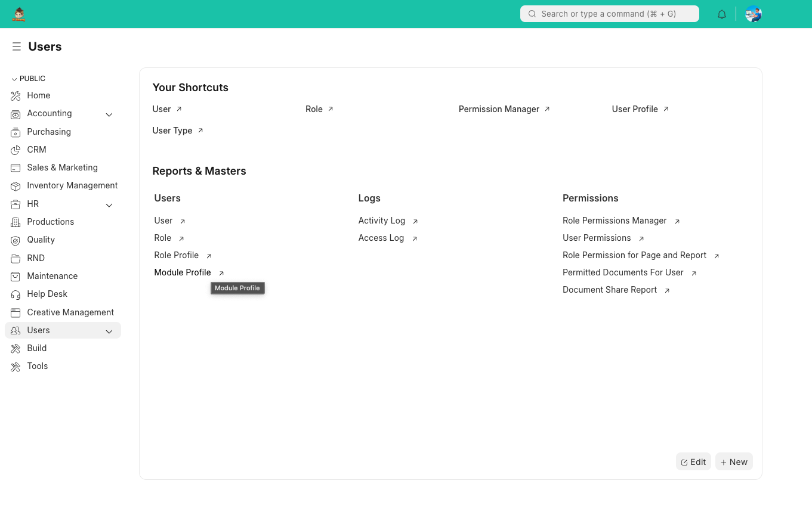This screenshot has height=515, width=812.
Task: Open the Inventory Management workspace
Action: (x=16, y=185)
